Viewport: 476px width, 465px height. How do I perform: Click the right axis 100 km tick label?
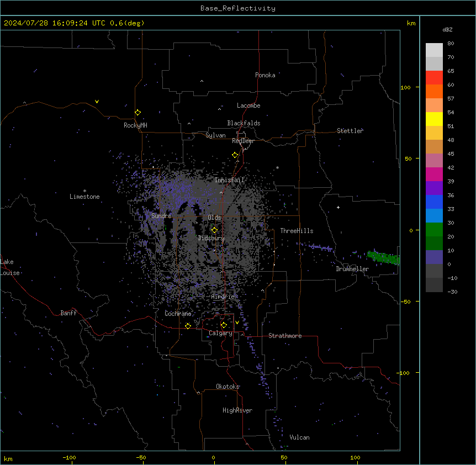[405, 87]
